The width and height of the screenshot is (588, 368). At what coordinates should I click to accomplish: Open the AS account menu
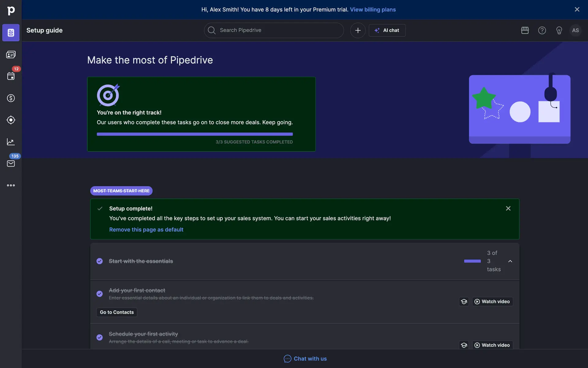coord(575,30)
